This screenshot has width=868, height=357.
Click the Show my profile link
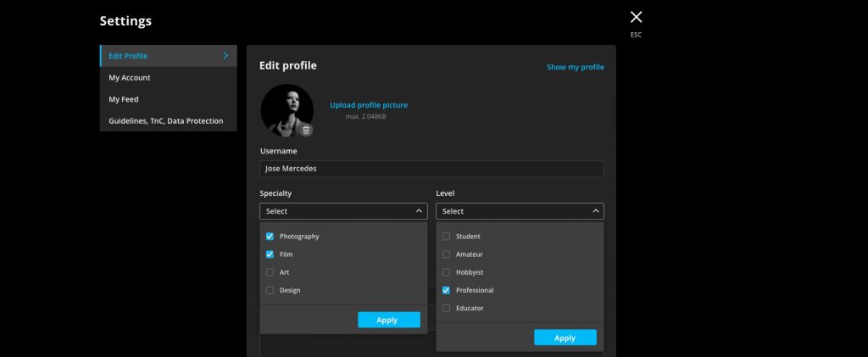click(x=576, y=67)
